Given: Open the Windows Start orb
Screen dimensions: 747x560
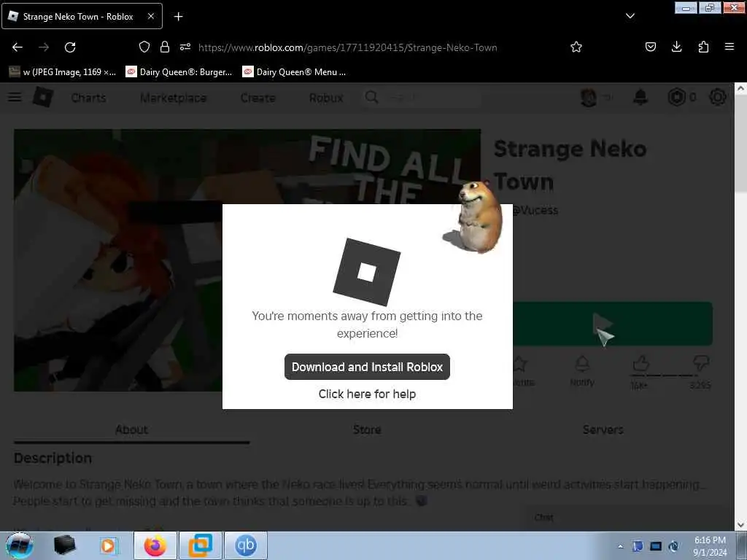Looking at the screenshot, I should coord(20,545).
